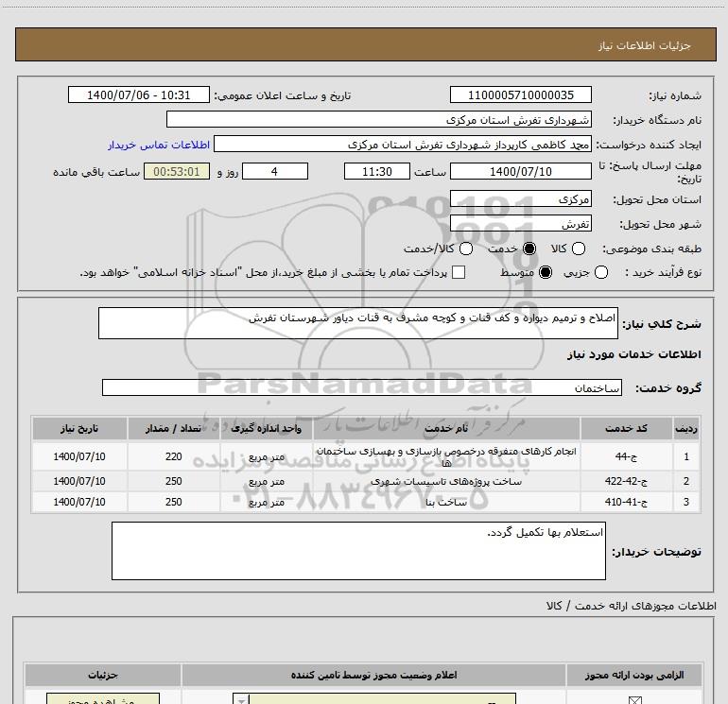Select the خدمت radio button
This screenshot has width=728, height=704.
click(529, 249)
